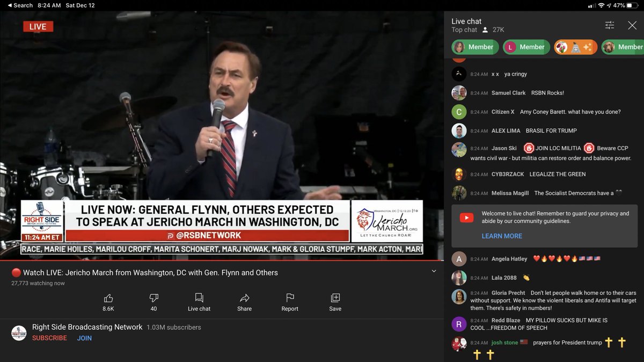
Task: Tap the Report flag icon
Action: click(290, 298)
